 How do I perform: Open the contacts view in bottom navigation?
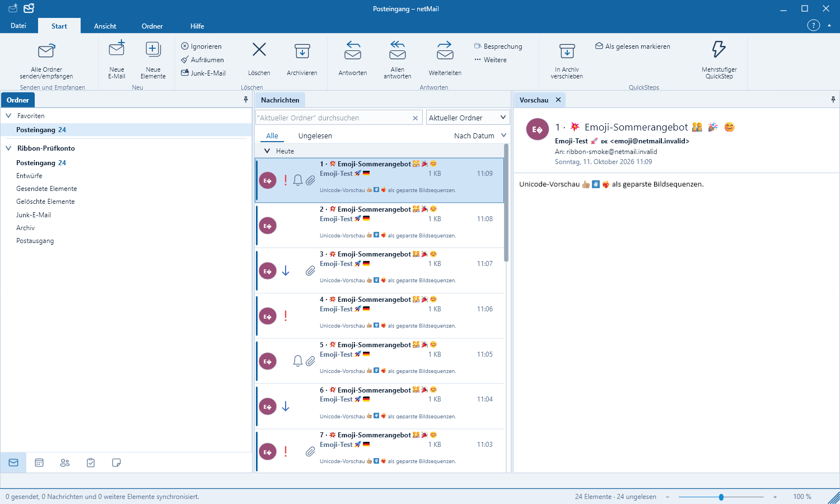click(x=65, y=463)
